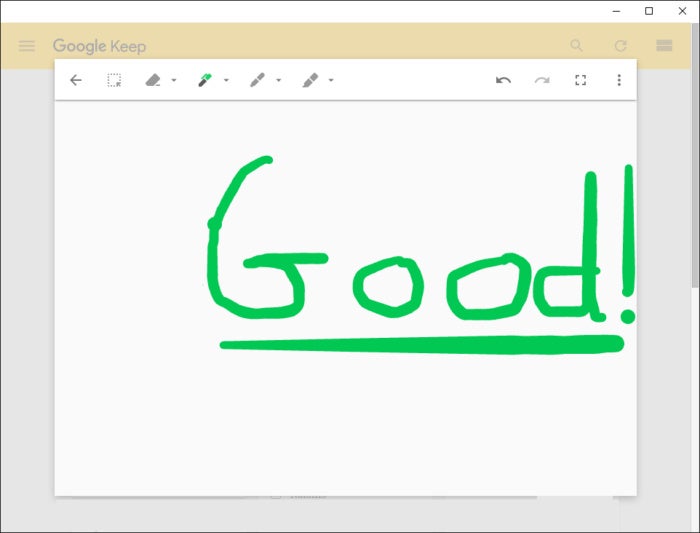Open the Google Keep hamburger menu
The height and width of the screenshot is (533, 700).
click(27, 46)
